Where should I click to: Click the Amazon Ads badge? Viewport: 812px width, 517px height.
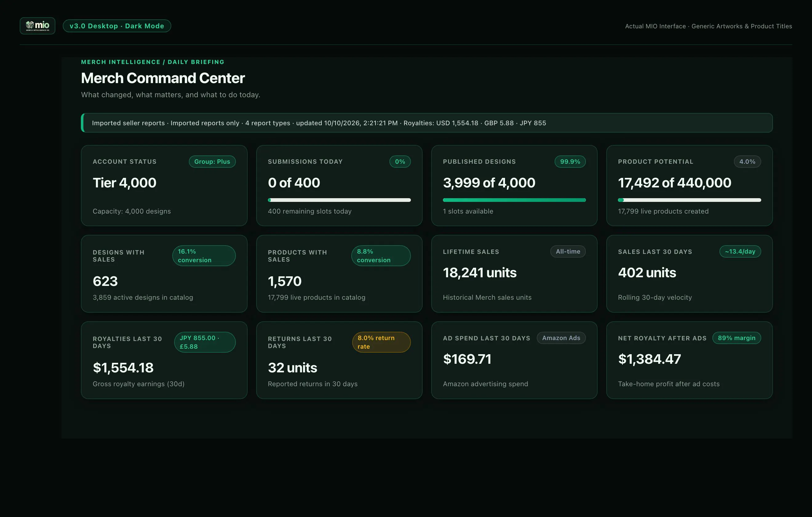(561, 338)
